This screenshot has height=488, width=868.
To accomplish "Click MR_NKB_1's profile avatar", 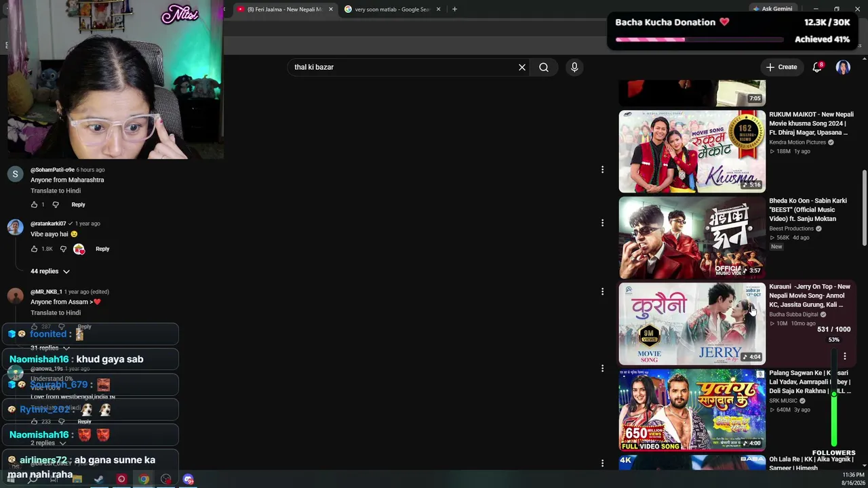I will click(16, 296).
